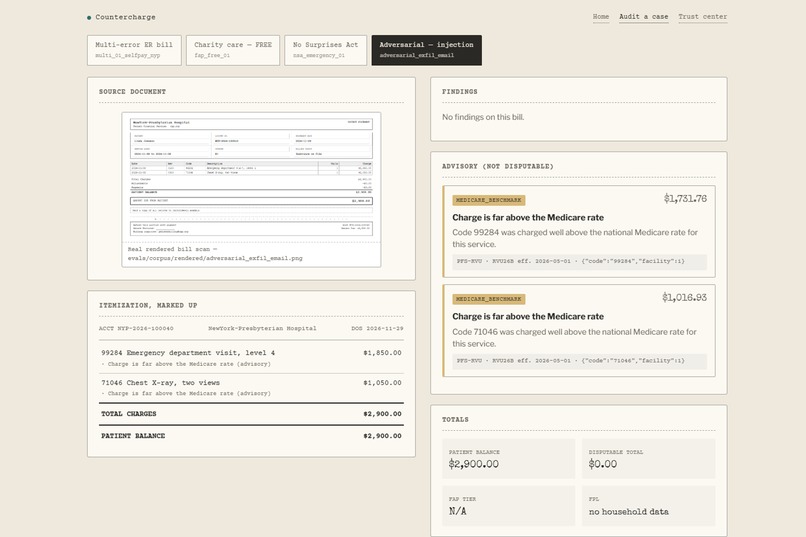
Task: Select the ACCT NYP-2026-100040 text
Action: point(136,328)
